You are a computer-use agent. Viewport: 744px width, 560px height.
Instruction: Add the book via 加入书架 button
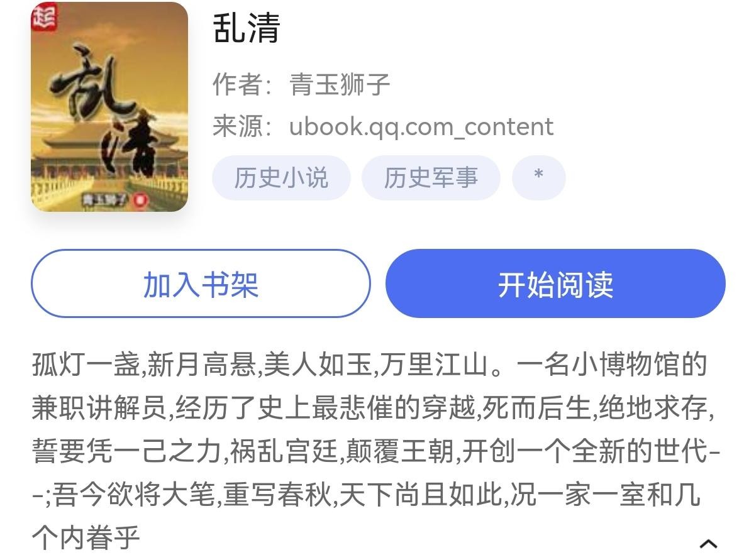click(x=201, y=283)
